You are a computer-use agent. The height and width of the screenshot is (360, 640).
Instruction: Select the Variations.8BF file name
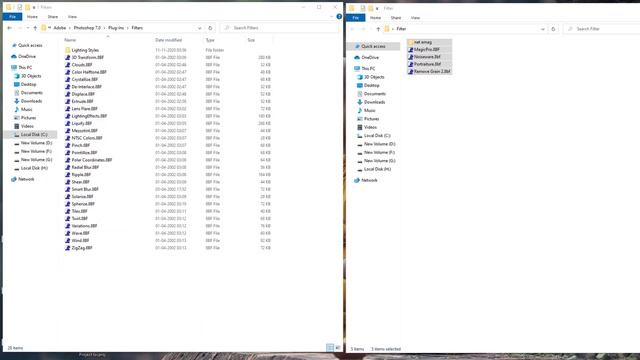coord(84,226)
